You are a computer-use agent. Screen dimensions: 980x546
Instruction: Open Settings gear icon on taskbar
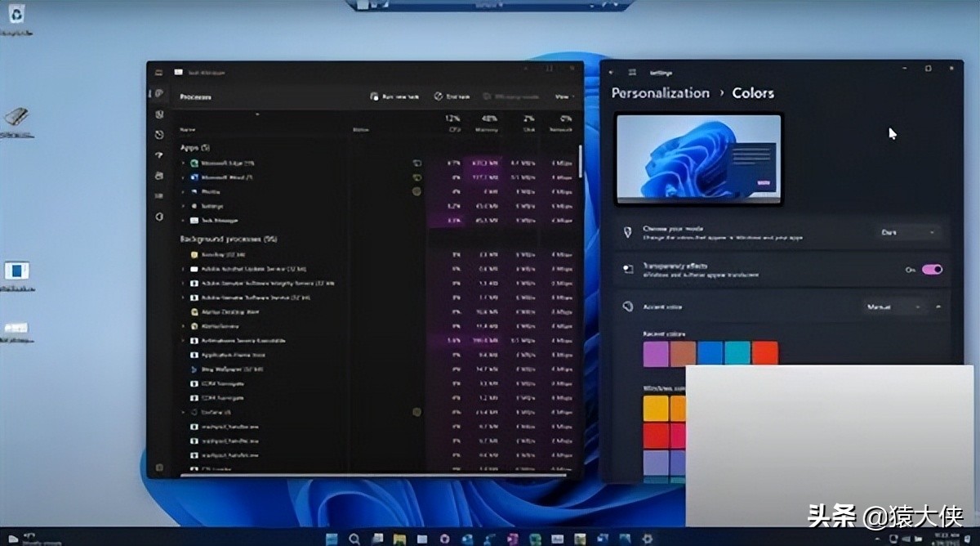click(647, 538)
